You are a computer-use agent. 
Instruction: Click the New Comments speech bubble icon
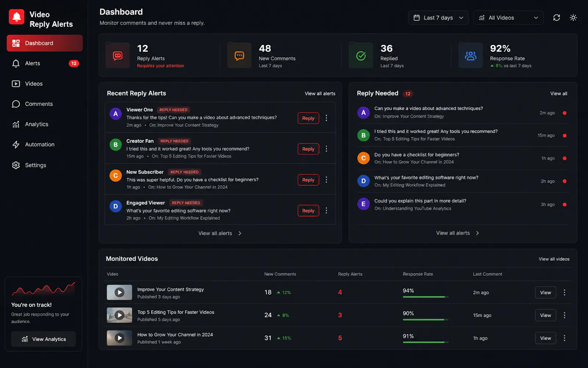click(x=239, y=56)
